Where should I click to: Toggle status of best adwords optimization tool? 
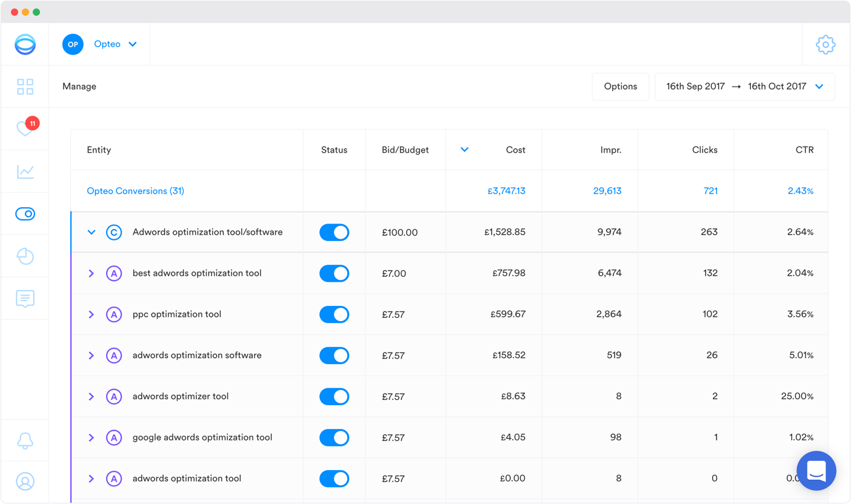click(x=335, y=273)
